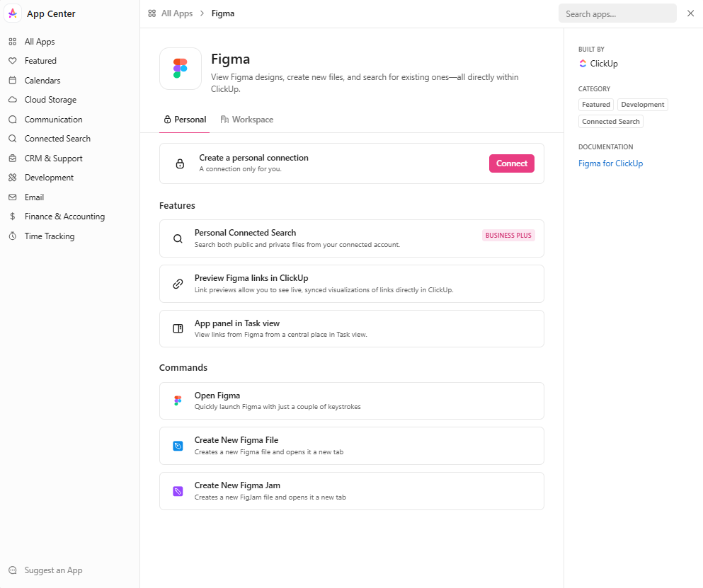Click the Commands section heading
The height and width of the screenshot is (588, 703).
pos(183,368)
